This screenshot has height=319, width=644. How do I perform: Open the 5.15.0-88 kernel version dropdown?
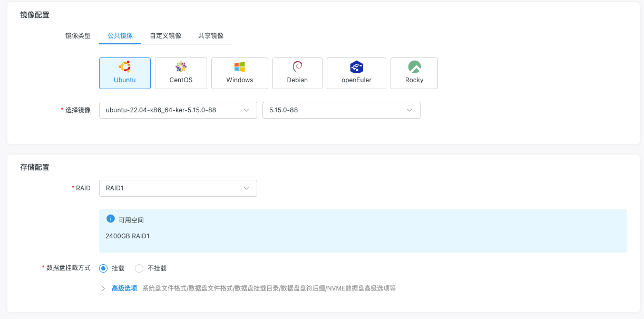coord(341,110)
